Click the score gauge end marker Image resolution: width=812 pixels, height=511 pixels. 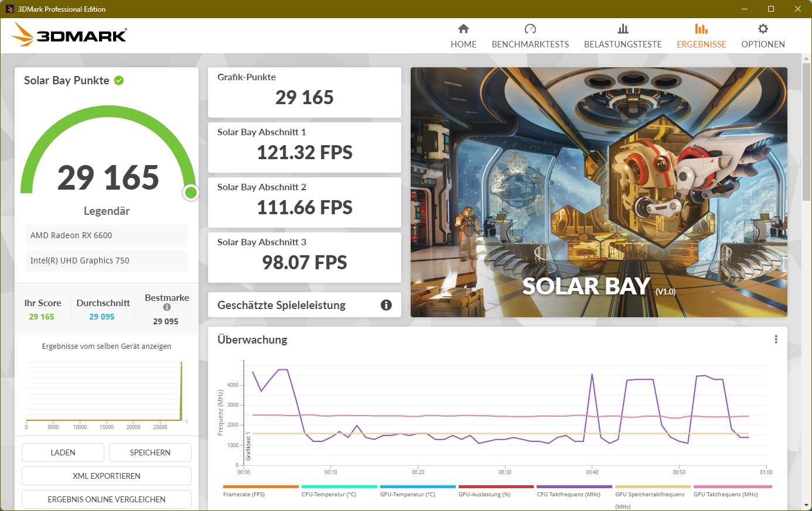[190, 193]
